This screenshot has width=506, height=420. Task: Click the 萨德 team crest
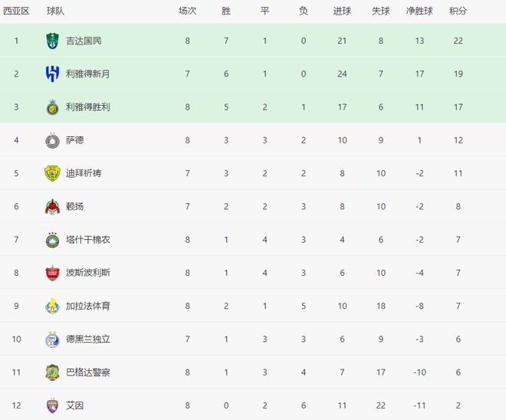tap(52, 140)
